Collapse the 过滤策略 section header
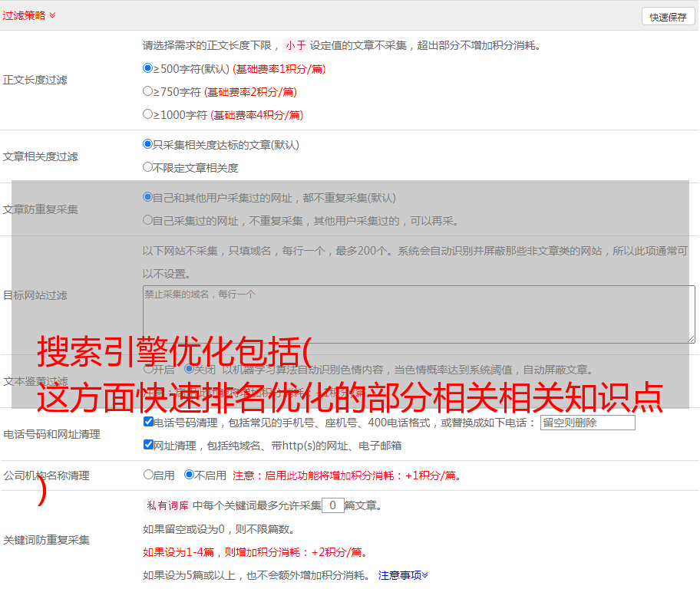The image size is (700, 589). (29, 15)
